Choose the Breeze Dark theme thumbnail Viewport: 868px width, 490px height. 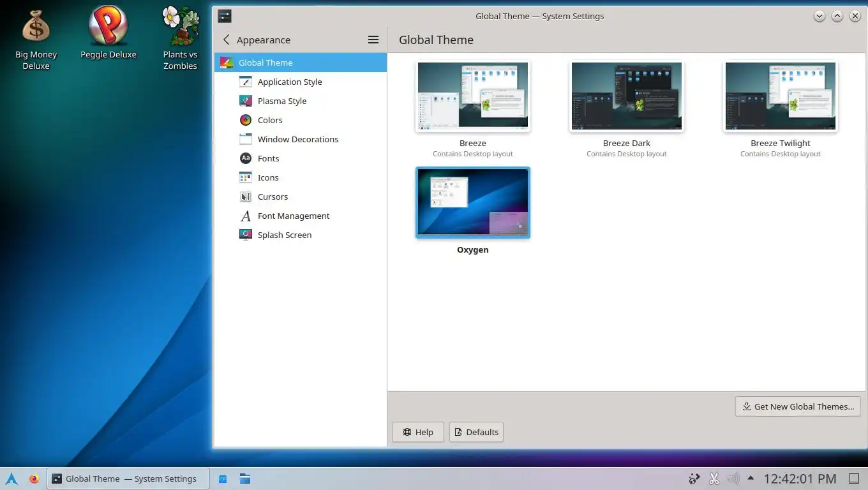point(627,96)
